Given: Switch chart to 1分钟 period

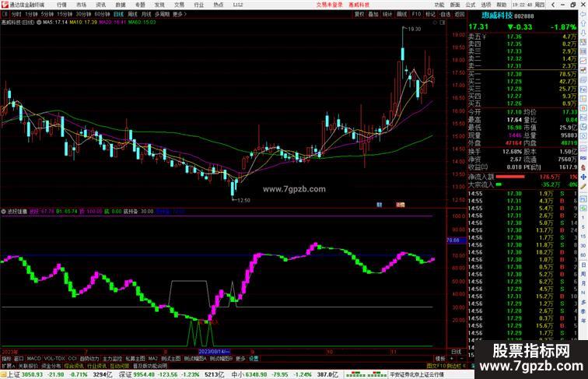Looking at the screenshot, I should tap(31, 14).
